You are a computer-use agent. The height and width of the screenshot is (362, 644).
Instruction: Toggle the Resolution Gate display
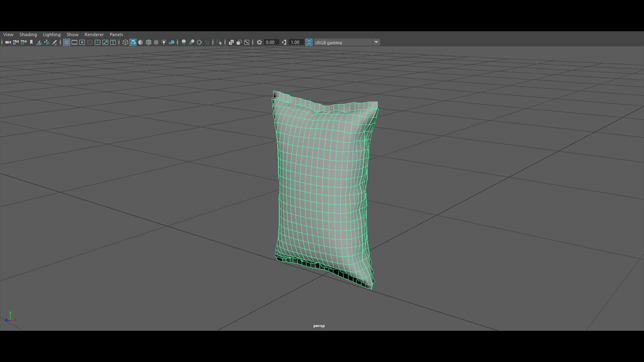[82, 42]
